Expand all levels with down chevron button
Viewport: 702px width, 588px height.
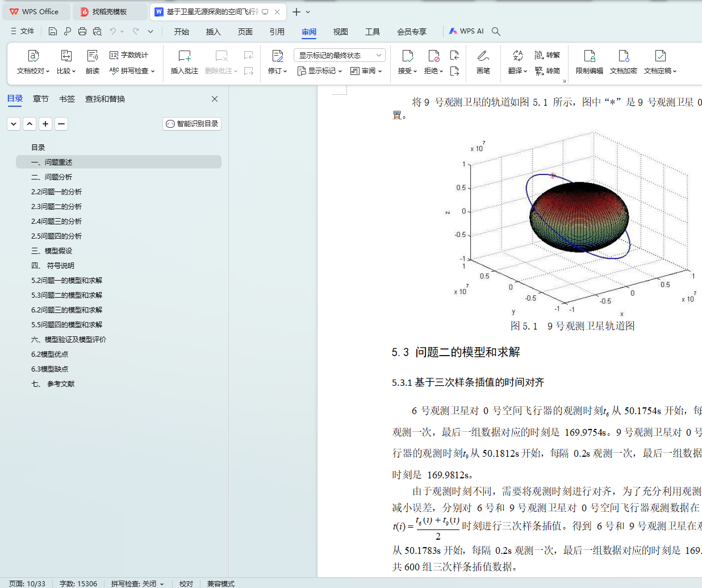14,123
